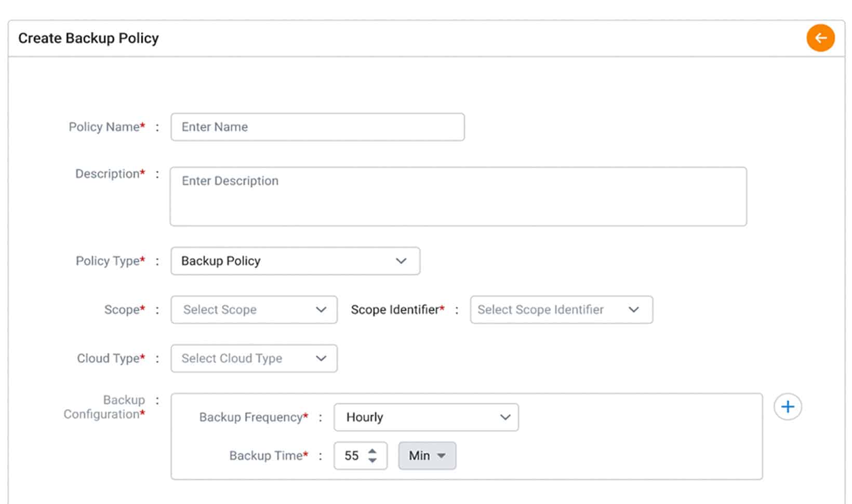This screenshot has height=504, width=852.
Task: Expand the Select Cloud Type dropdown
Action: [254, 359]
